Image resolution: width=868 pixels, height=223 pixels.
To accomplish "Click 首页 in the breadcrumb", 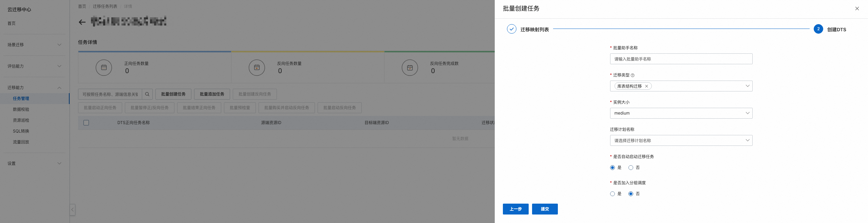I will tap(82, 6).
